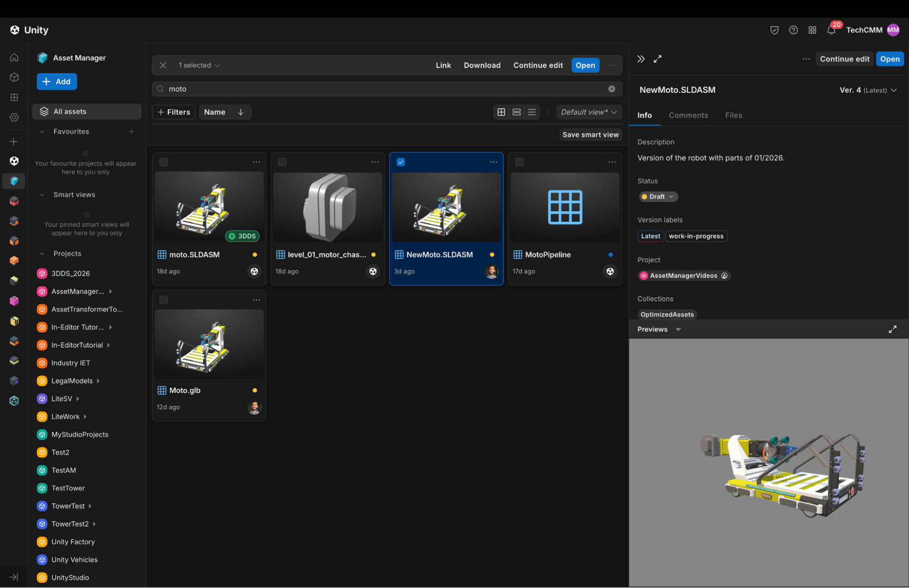
Task: Switch to the Comments tab
Action: (688, 116)
